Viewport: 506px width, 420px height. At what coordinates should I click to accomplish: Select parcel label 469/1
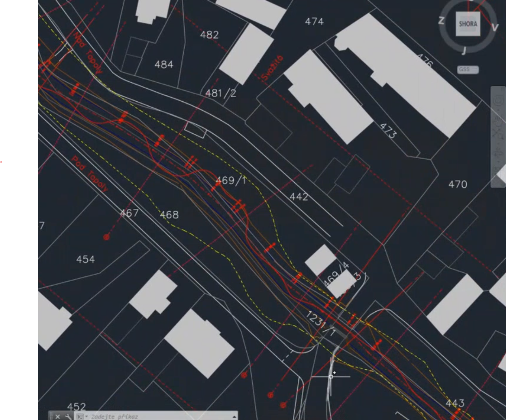click(x=231, y=181)
